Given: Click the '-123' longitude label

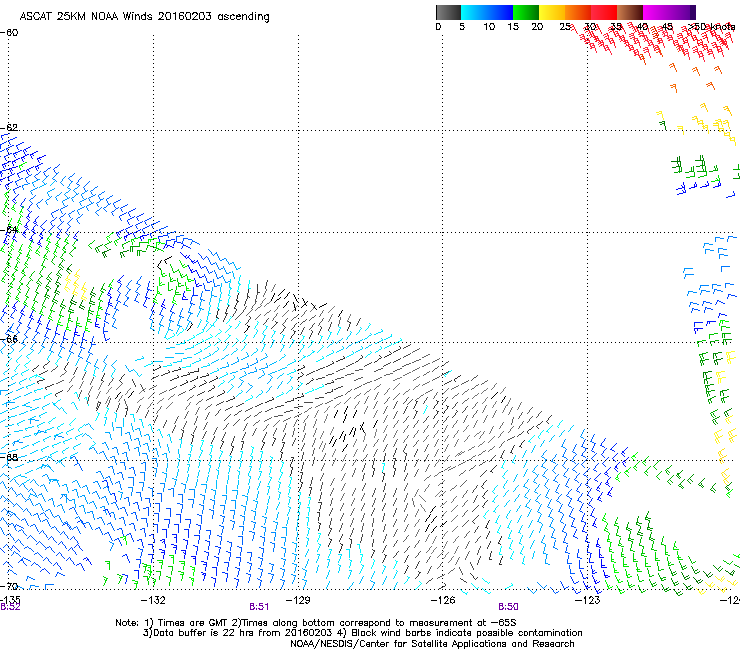Looking at the screenshot, I should pyautogui.click(x=588, y=600).
